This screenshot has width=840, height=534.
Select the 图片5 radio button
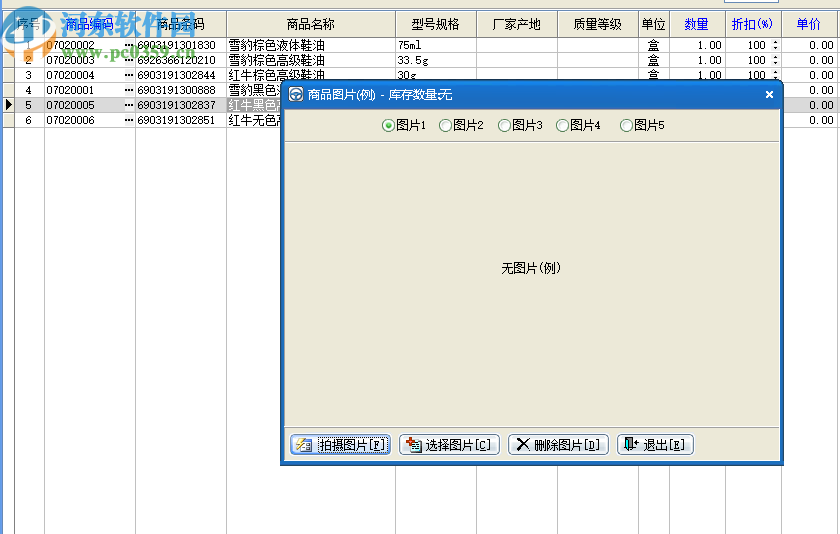(x=642, y=125)
